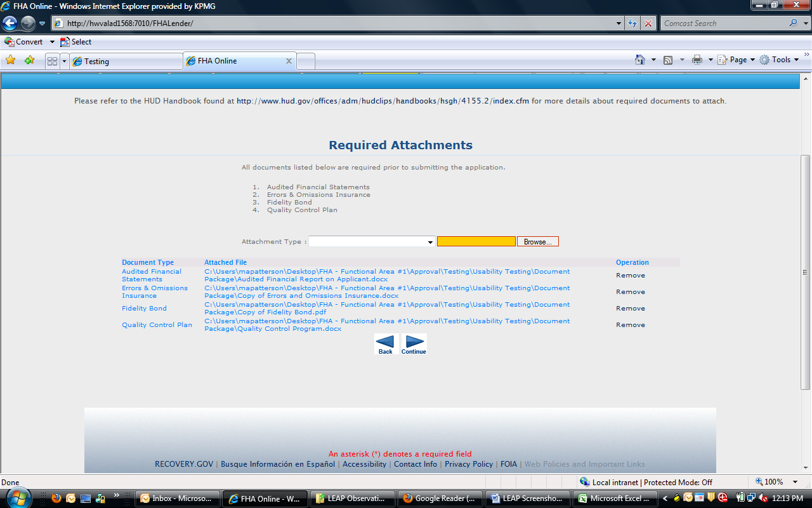Open the RECOVERY.GOV footer link
This screenshot has height=508, width=812.
[184, 464]
